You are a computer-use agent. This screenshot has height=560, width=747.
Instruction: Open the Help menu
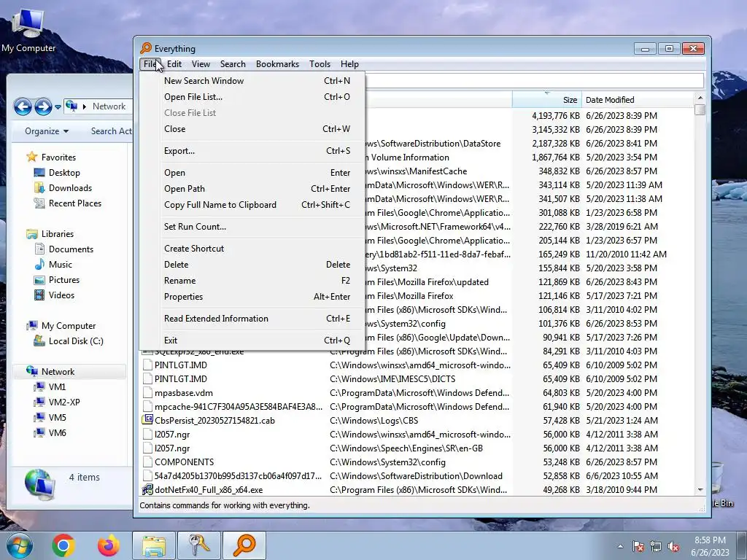pos(349,64)
